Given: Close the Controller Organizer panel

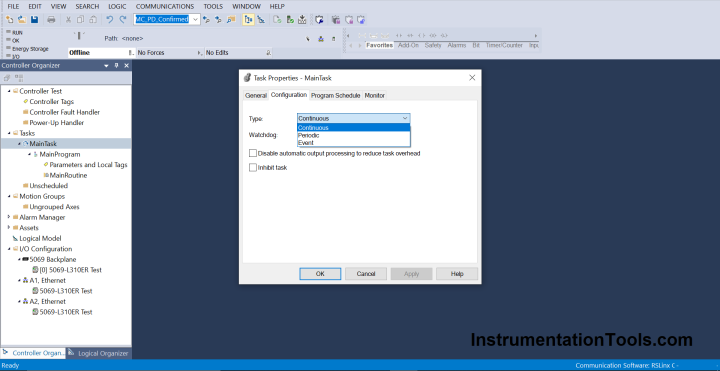Looking at the screenshot, I should pyautogui.click(x=127, y=66).
